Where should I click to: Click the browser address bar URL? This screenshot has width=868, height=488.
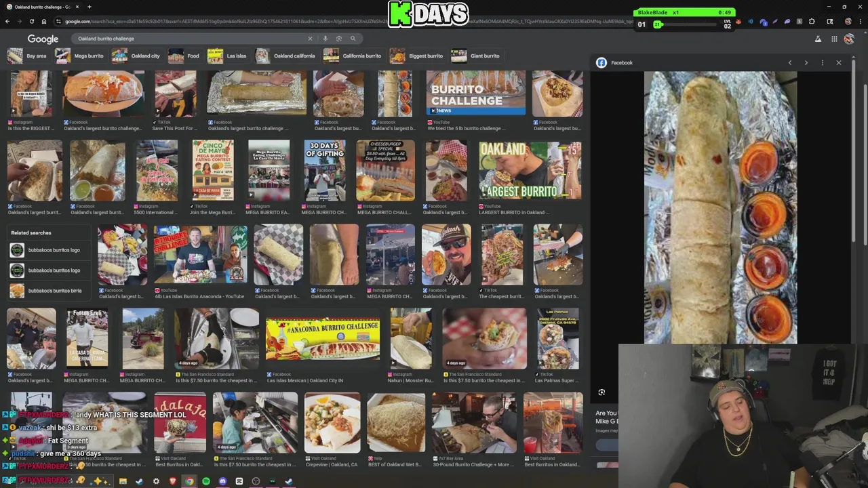346,22
